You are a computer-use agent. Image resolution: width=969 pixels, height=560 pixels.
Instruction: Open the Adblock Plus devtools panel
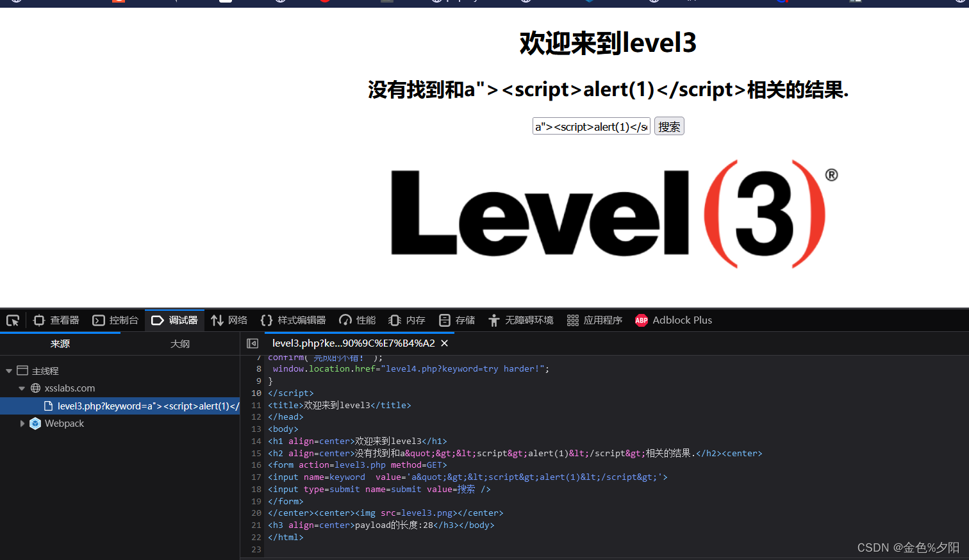(x=674, y=320)
